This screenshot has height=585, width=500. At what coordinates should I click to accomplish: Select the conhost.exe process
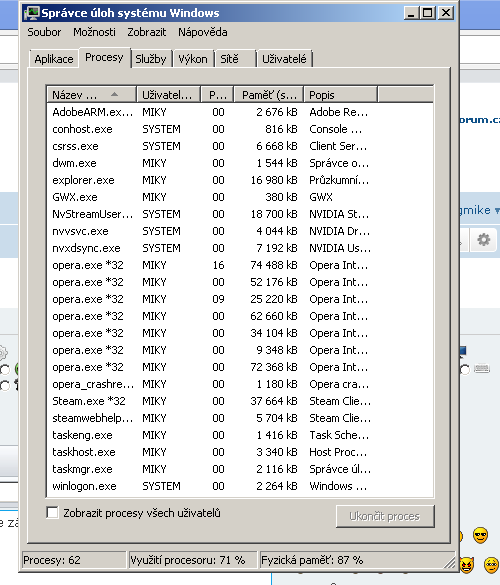pyautogui.click(x=240, y=129)
